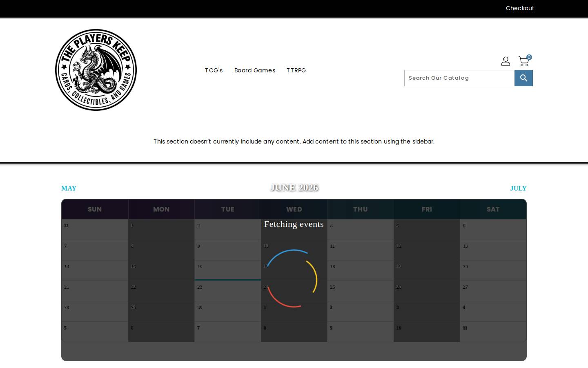Select June 20 in the calendar
The width and height of the screenshot is (588, 368).
point(493,270)
